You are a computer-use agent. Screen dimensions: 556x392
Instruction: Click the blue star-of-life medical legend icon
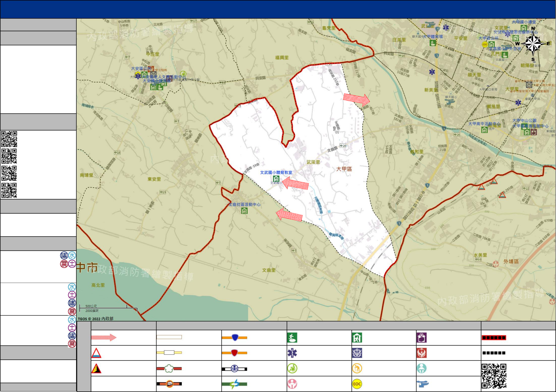[292, 353]
